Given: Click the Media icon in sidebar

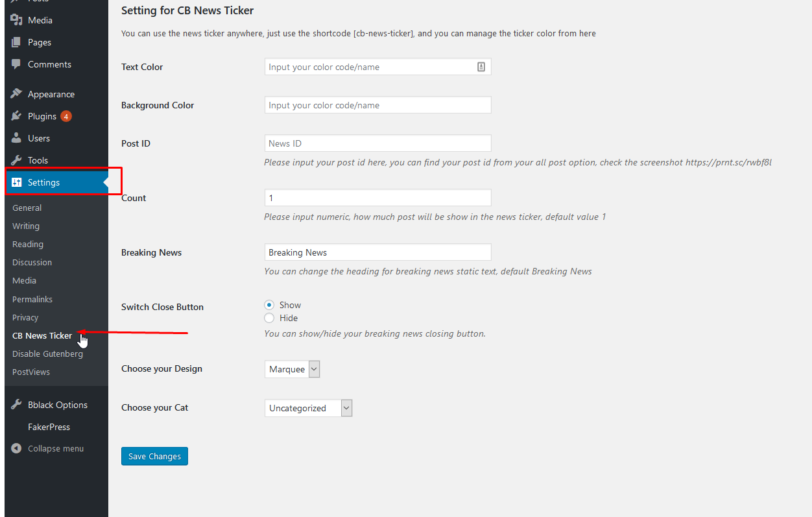Looking at the screenshot, I should pos(17,20).
